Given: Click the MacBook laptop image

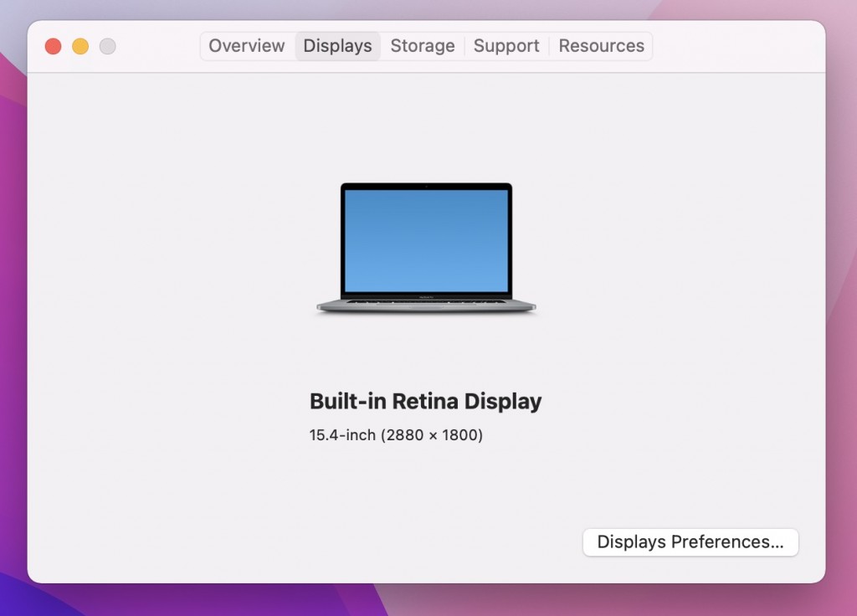Looking at the screenshot, I should click(426, 249).
